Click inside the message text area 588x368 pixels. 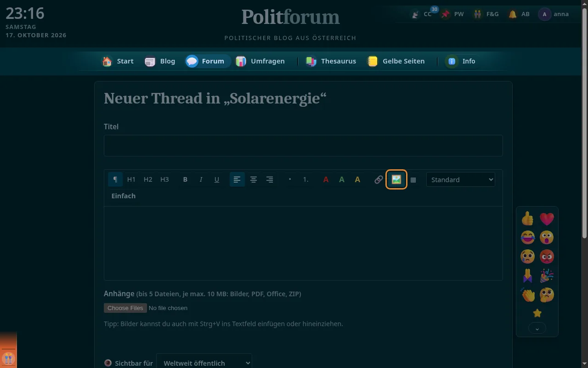coord(303,243)
